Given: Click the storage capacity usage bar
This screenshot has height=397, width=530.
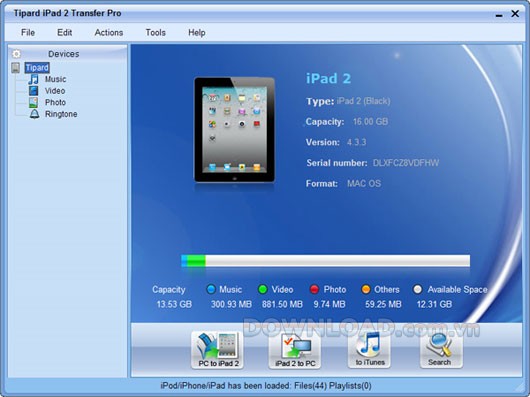Looking at the screenshot, I should point(326,261).
